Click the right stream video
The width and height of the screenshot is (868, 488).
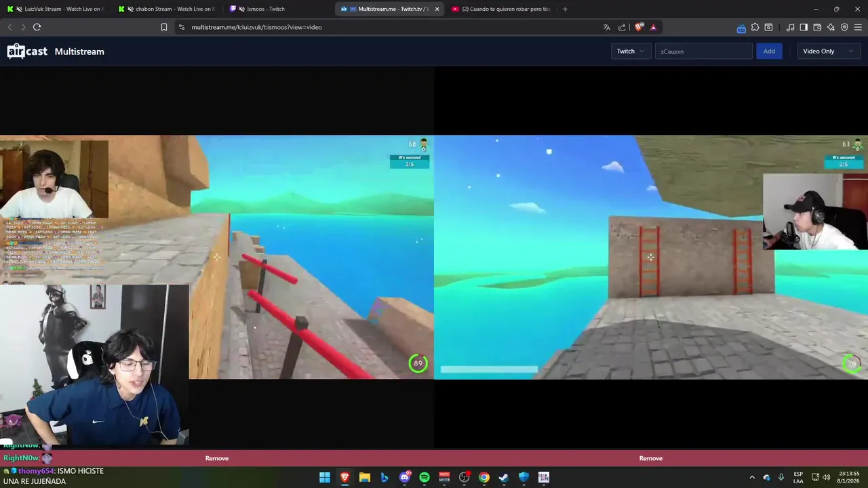point(651,257)
